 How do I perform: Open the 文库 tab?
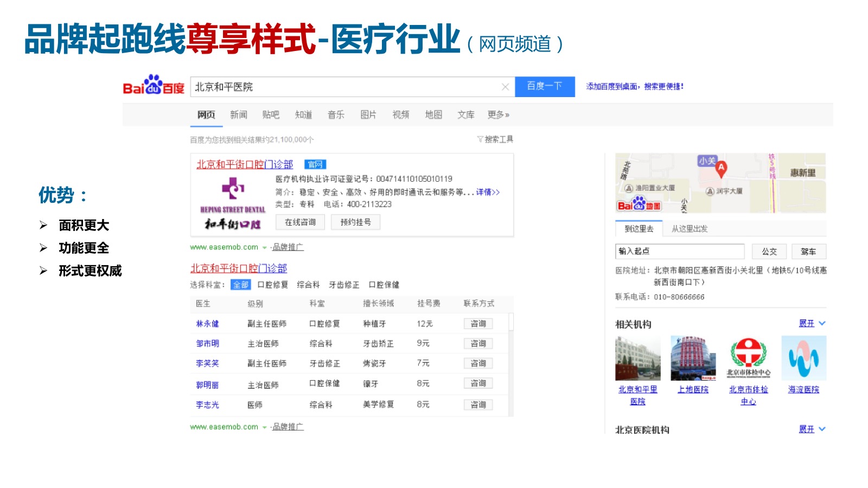tap(466, 114)
